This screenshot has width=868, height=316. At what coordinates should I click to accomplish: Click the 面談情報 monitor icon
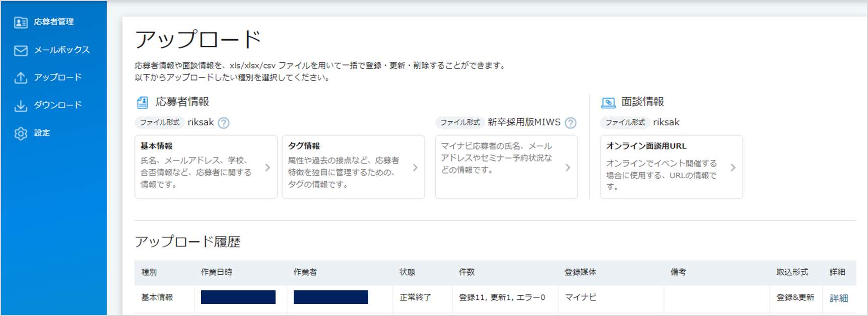[x=609, y=103]
